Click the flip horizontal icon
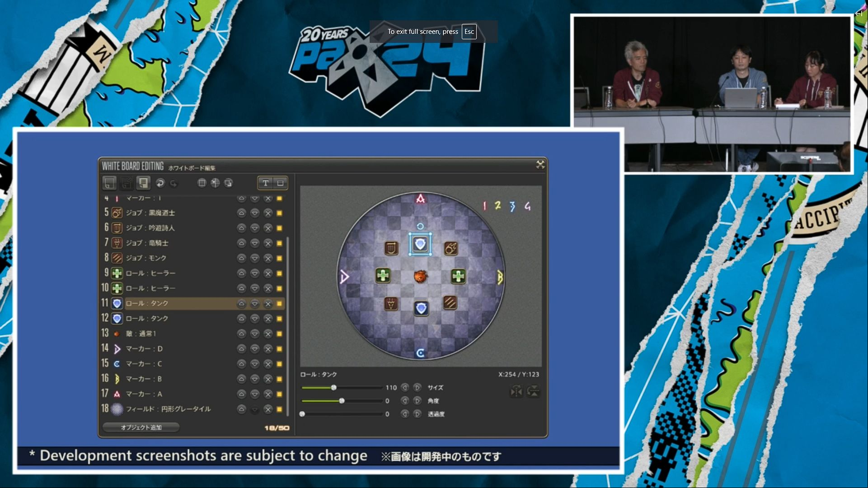The width and height of the screenshot is (868, 488). tap(516, 391)
